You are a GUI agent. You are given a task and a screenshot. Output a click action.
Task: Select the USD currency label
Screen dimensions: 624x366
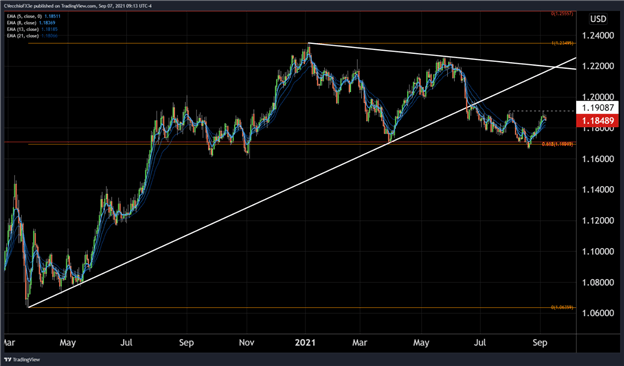598,19
